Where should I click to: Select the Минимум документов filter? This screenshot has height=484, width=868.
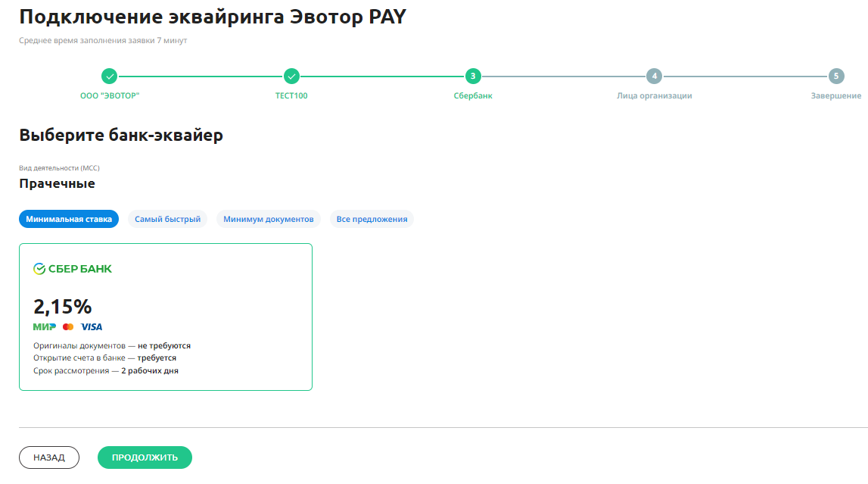point(269,219)
